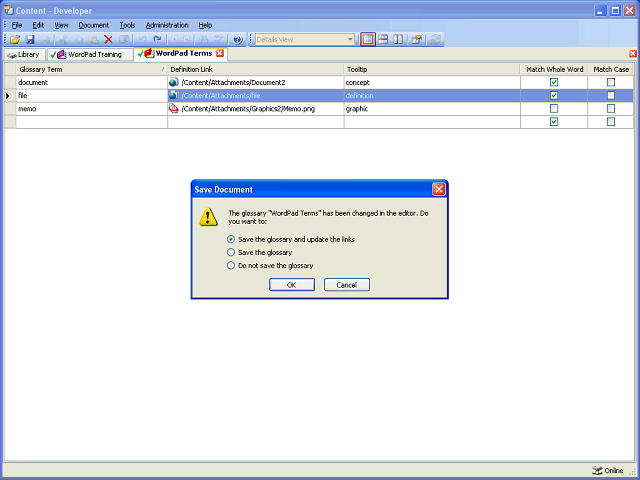
Task: Click the red X at the tab bar's far right
Action: 633,54
